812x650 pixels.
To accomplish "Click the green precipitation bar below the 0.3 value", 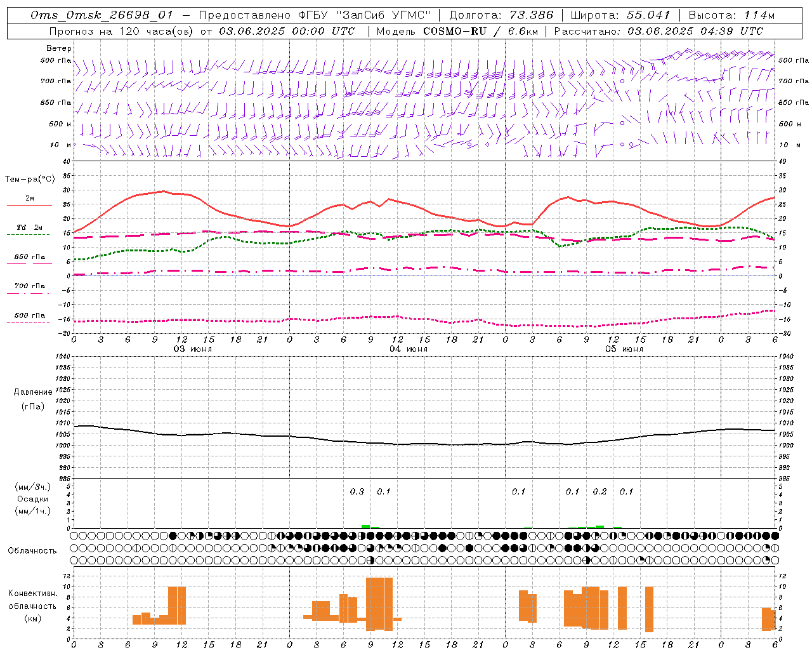I will [365, 526].
